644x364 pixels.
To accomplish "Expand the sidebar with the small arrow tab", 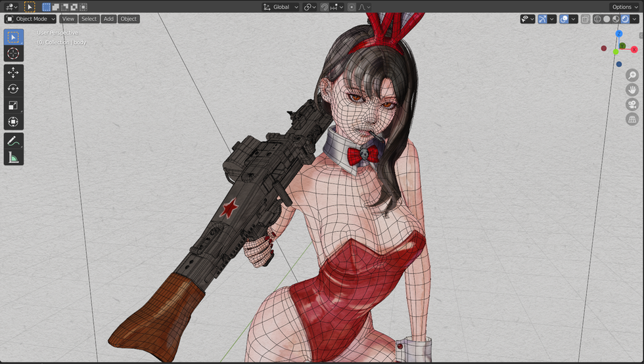I will pyautogui.click(x=641, y=35).
